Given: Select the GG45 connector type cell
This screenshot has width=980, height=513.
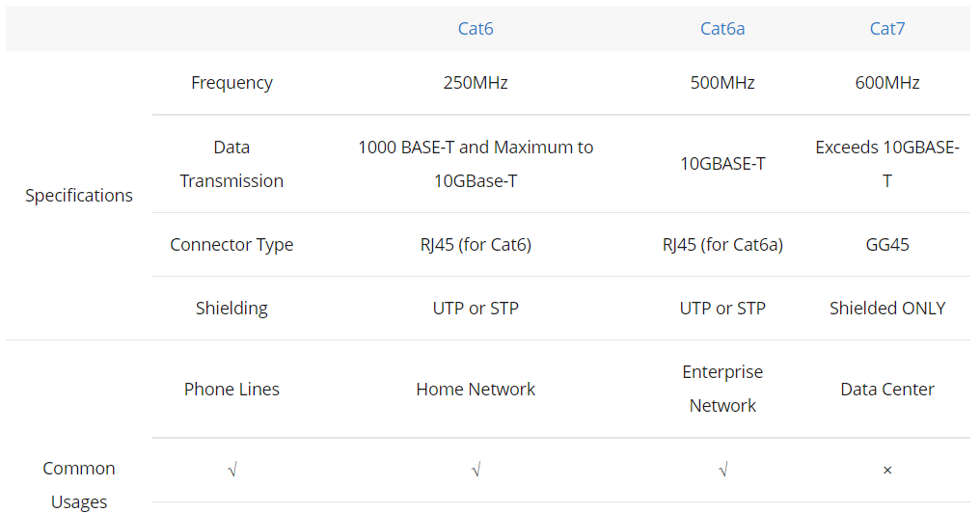Looking at the screenshot, I should pos(887,244).
